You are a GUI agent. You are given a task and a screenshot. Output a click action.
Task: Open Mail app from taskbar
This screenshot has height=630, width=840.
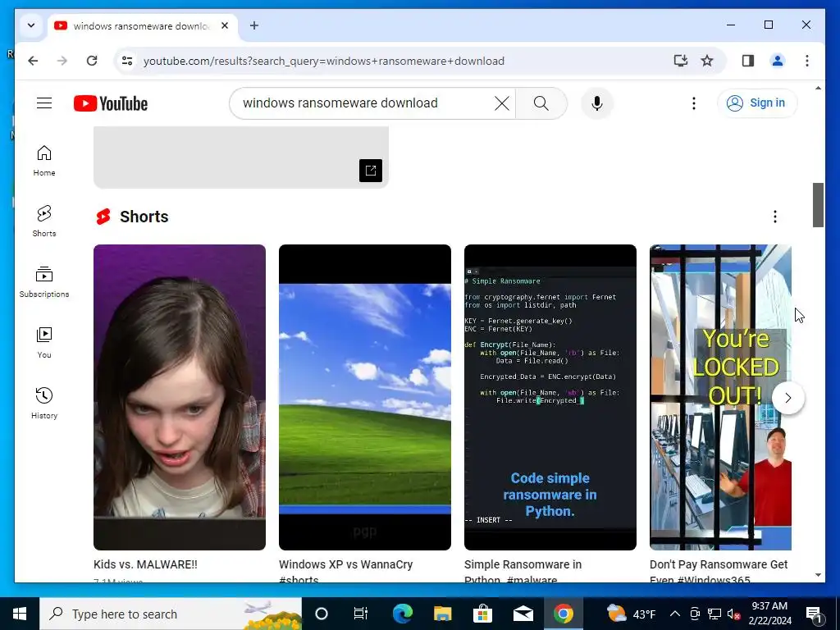523,614
